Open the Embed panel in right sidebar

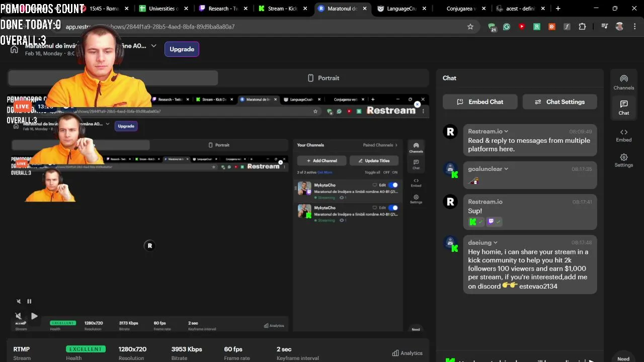tap(623, 135)
